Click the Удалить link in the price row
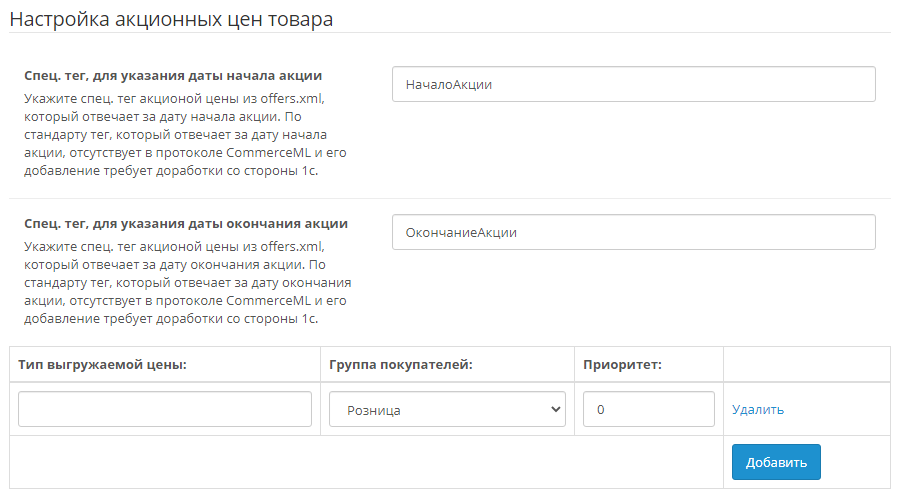The image size is (901, 496). (x=757, y=409)
